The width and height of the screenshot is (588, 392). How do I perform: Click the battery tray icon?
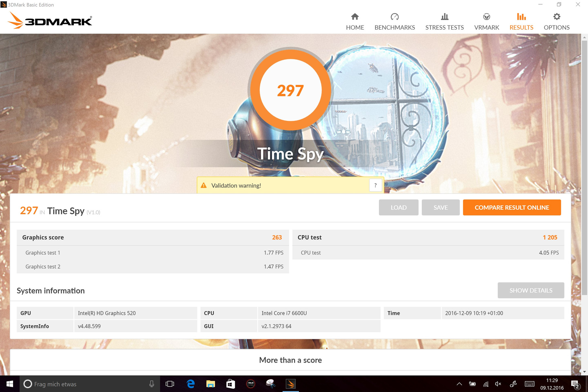pyautogui.click(x=472, y=384)
